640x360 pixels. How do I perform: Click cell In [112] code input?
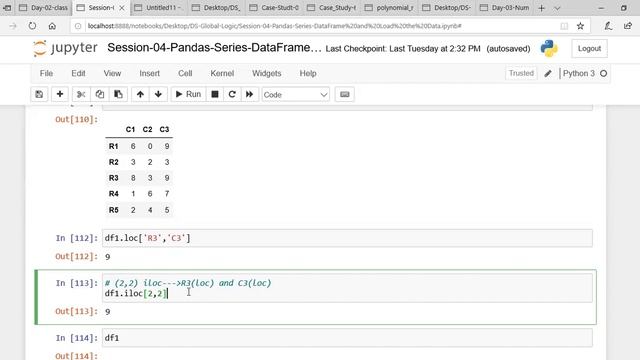click(347, 238)
